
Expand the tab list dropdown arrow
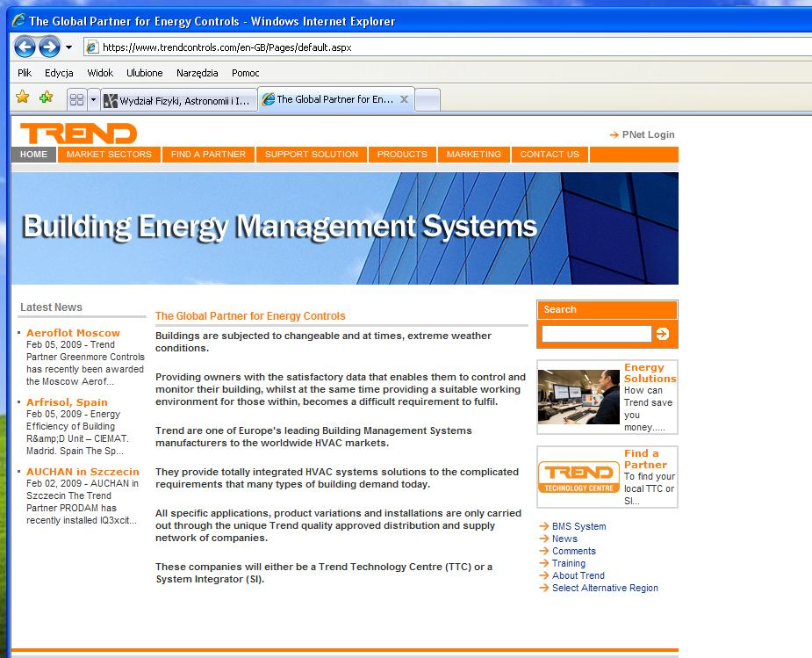(x=93, y=99)
